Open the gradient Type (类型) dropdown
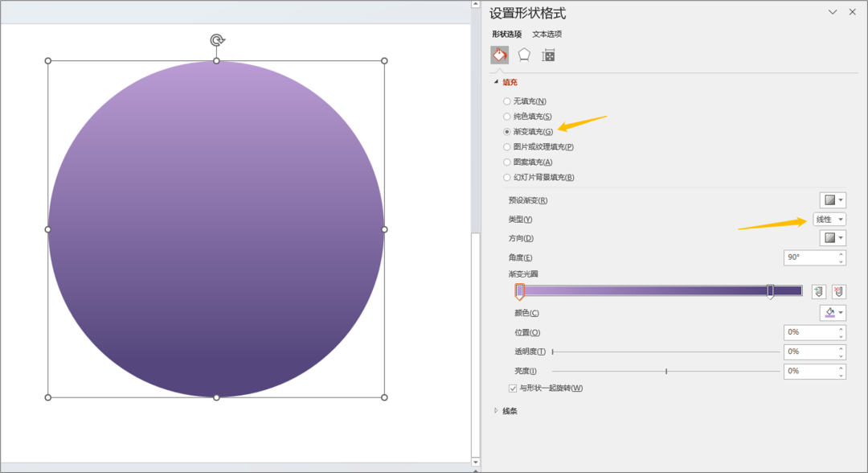The image size is (868, 473). [x=829, y=220]
